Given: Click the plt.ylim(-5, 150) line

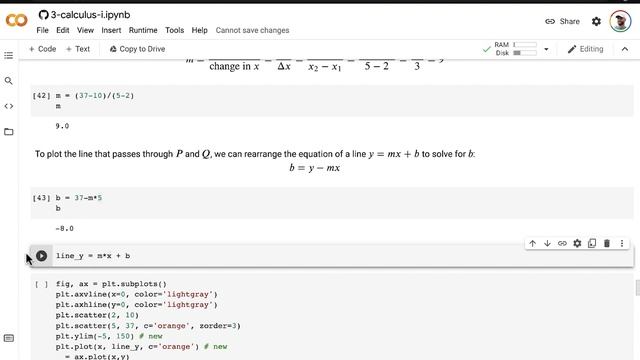Looking at the screenshot, I should click(x=109, y=336).
